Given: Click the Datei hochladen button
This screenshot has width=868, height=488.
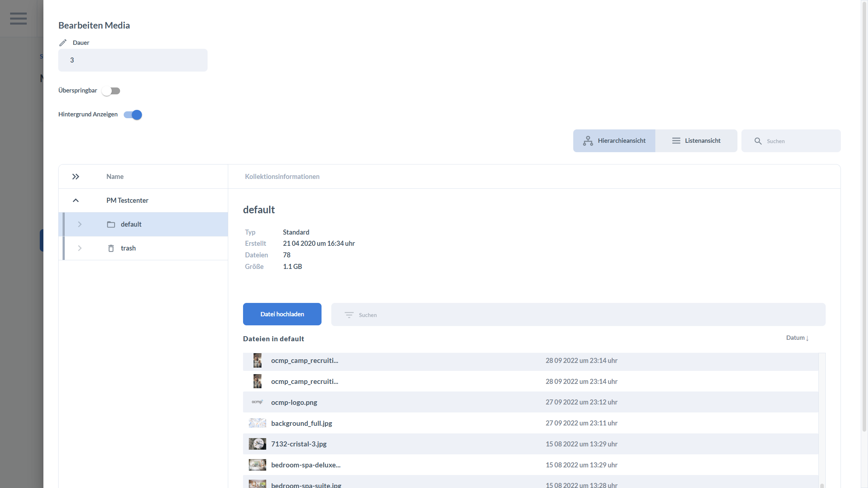Looking at the screenshot, I should (282, 314).
